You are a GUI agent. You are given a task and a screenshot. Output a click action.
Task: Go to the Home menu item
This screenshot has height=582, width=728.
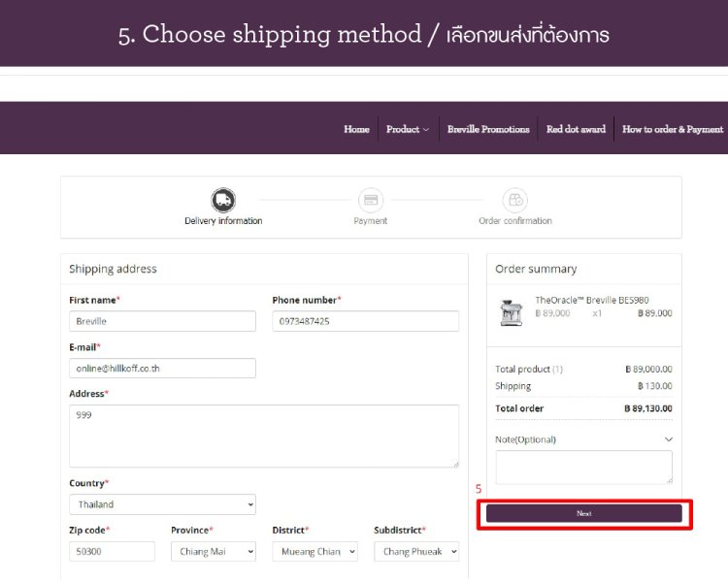[x=356, y=129]
